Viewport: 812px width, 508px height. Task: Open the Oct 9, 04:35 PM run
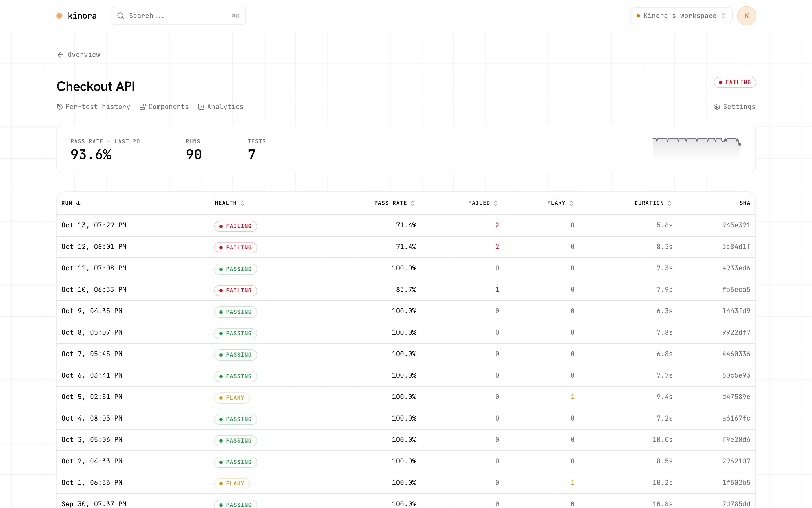tap(406, 311)
